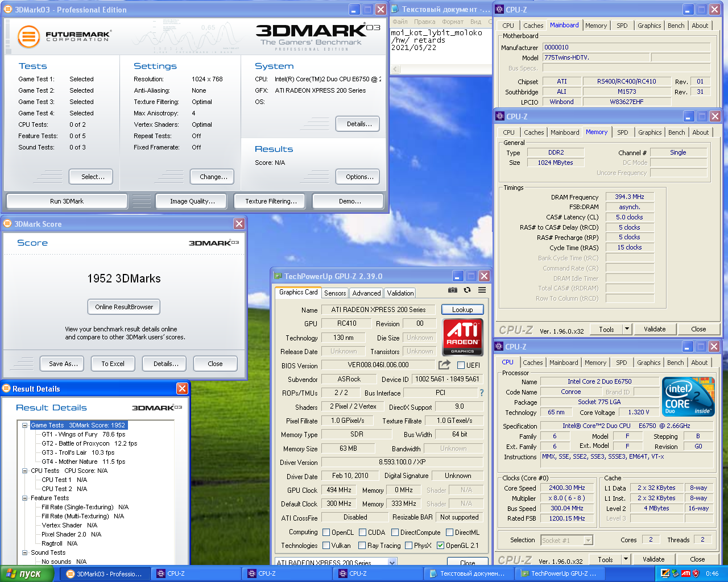Switch to 3DMark03 taskbar button
The width and height of the screenshot is (728, 582).
point(105,573)
